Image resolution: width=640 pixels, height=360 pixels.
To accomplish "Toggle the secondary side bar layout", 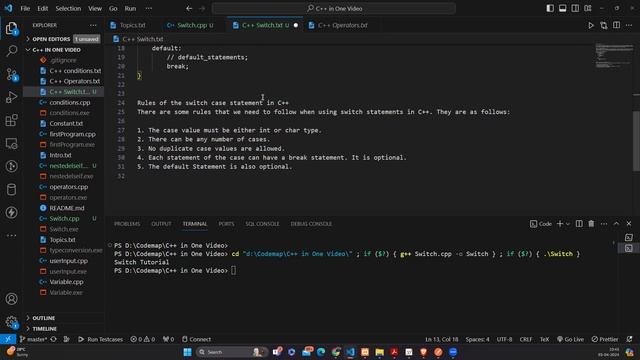I will pyautogui.click(x=575, y=8).
